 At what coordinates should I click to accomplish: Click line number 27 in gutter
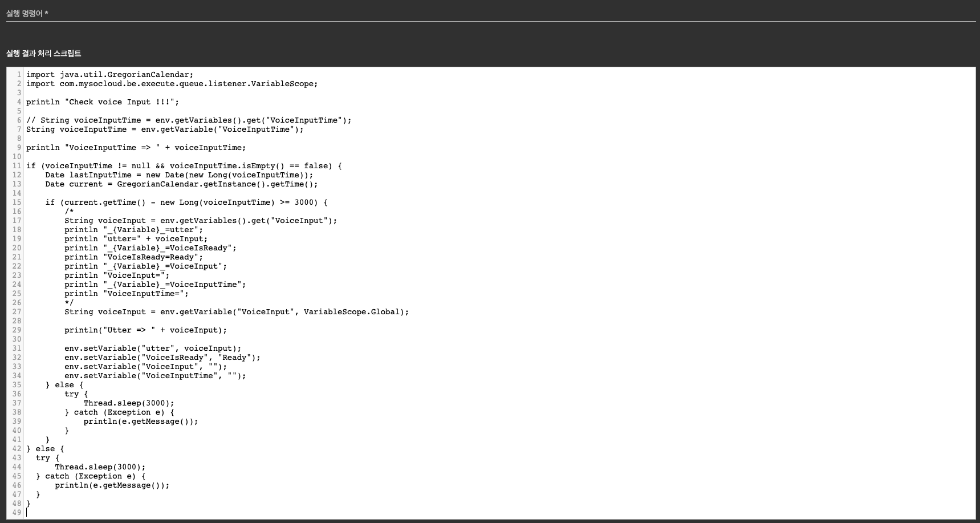click(17, 312)
